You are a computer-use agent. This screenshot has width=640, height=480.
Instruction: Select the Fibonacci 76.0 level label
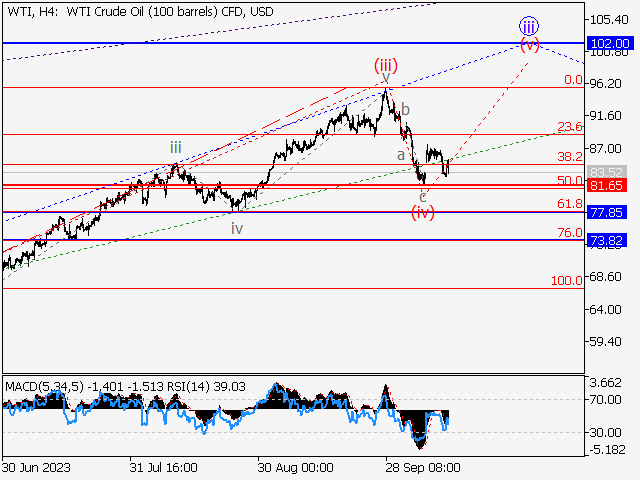570,233
